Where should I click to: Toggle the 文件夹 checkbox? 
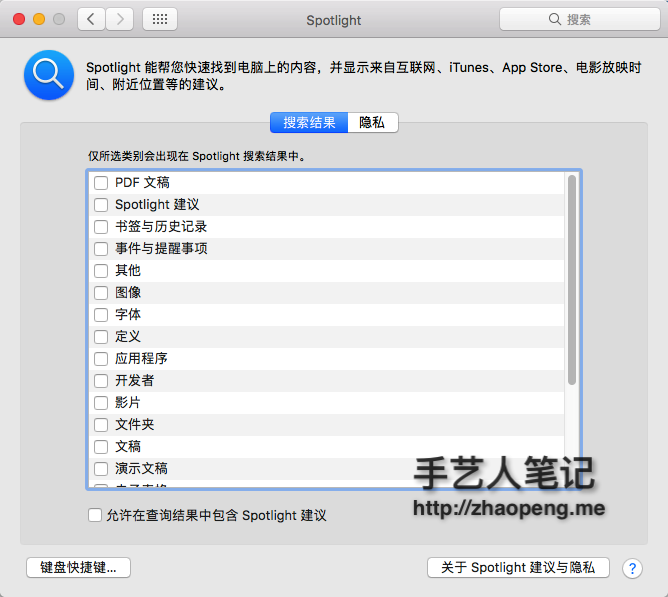(101, 425)
